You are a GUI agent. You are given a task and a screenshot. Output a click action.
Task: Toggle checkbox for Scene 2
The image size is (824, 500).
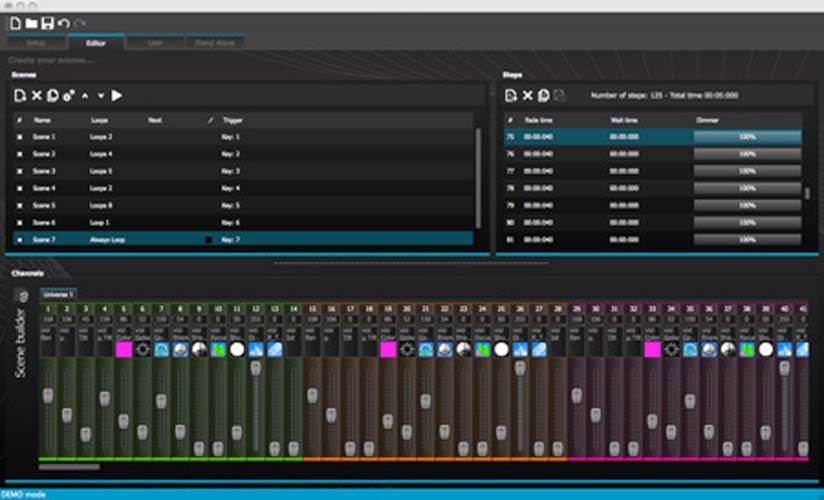point(19,154)
